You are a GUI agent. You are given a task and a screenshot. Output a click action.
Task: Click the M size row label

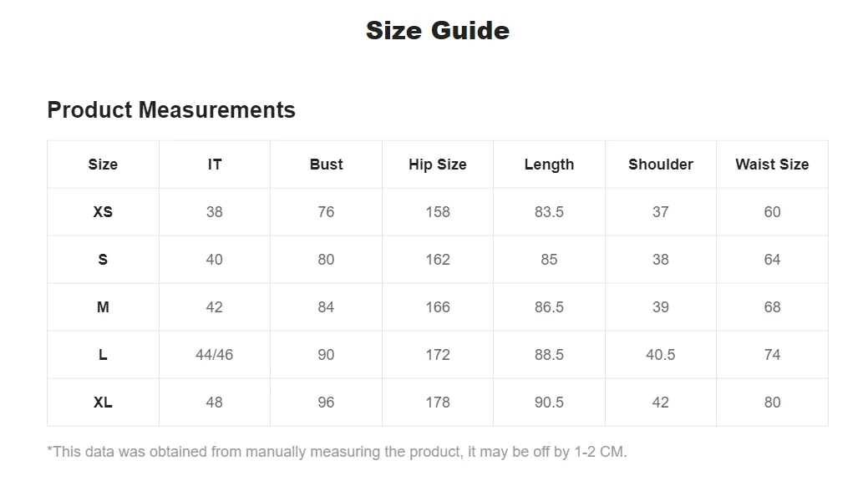103,307
